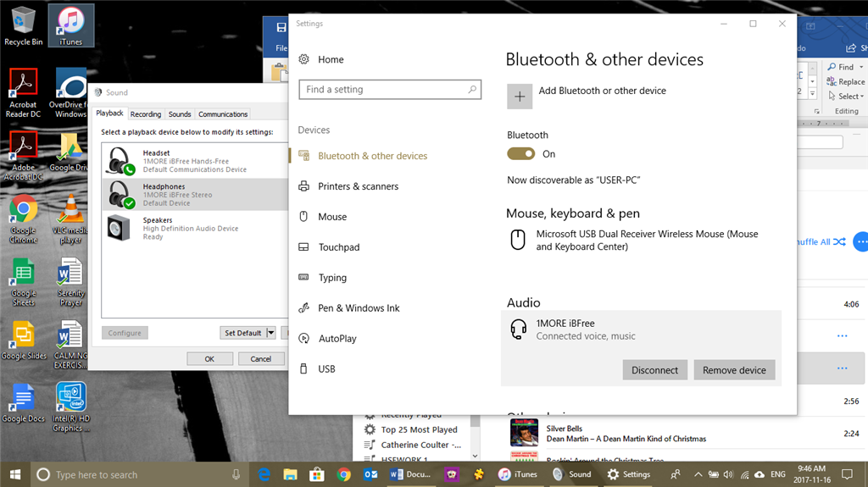The height and width of the screenshot is (487, 868).
Task: Click the Remove device button
Action: 734,370
